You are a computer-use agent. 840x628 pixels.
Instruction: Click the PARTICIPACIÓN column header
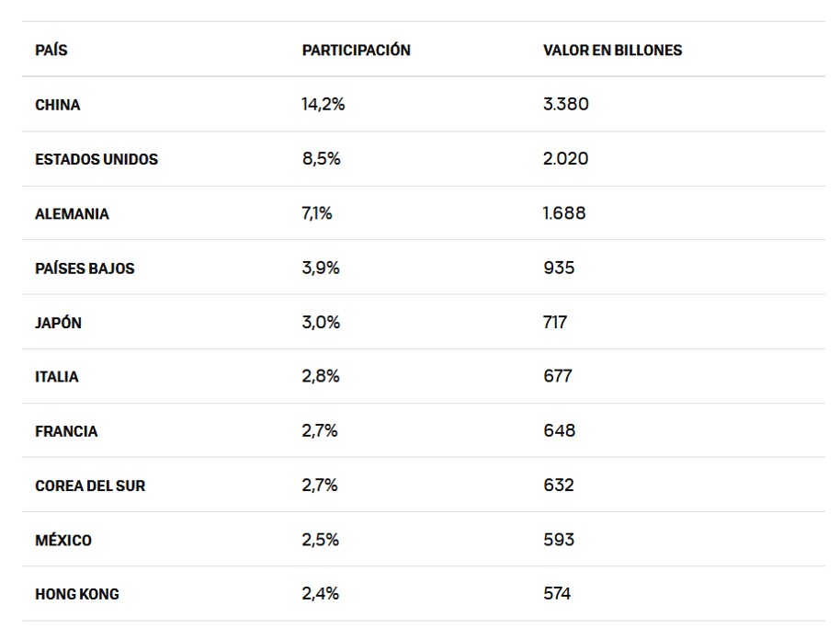356,51
